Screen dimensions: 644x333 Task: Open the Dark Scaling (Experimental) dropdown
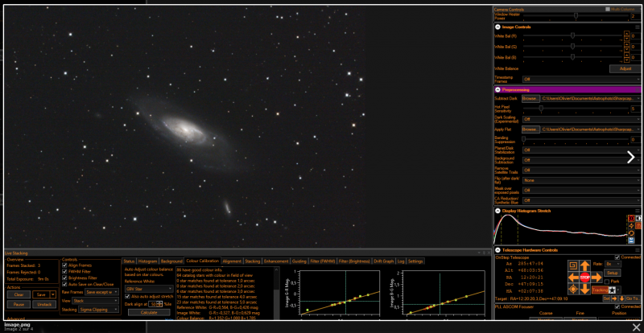tap(581, 119)
